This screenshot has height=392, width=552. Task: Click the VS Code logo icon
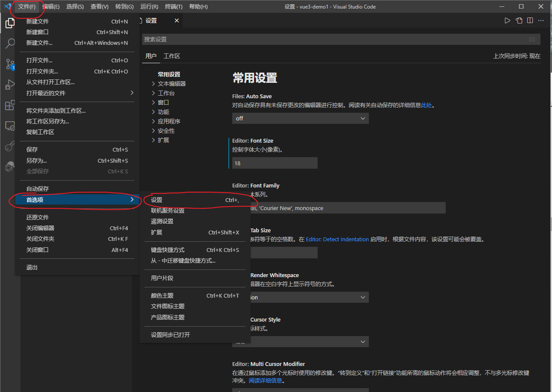point(7,7)
